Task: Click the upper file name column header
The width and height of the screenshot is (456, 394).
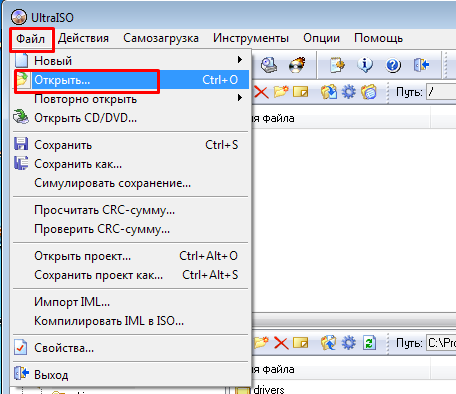Action: click(x=341, y=118)
